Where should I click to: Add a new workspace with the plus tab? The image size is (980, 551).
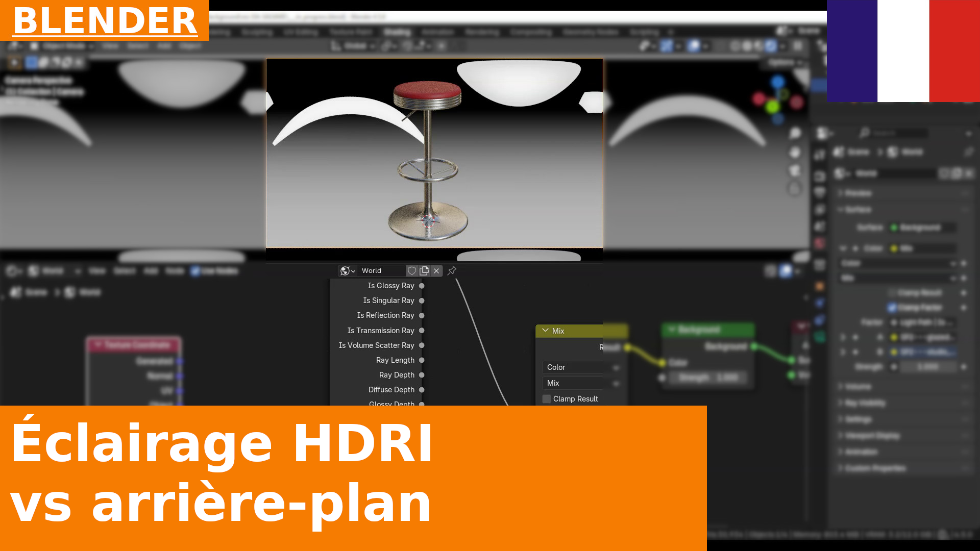coord(671,32)
